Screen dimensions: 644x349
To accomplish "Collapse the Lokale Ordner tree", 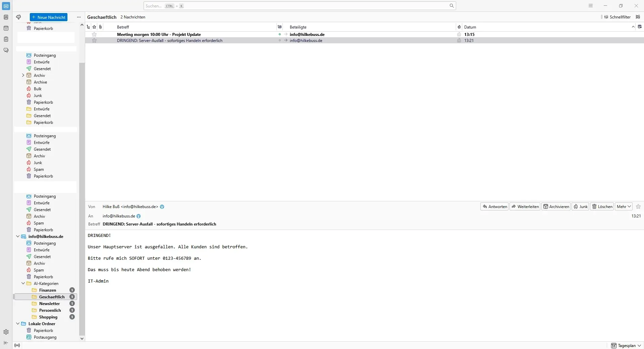I will coord(18,323).
